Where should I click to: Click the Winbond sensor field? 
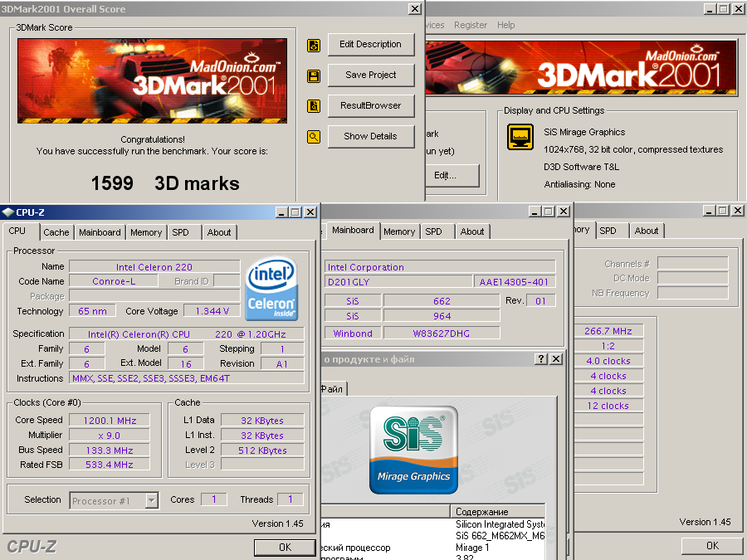353,333
